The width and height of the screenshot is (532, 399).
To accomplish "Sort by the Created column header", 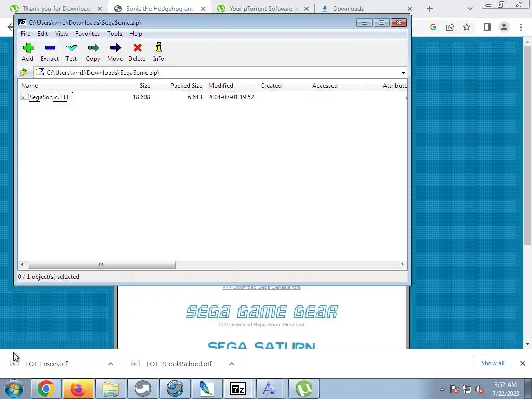I will point(283,86).
